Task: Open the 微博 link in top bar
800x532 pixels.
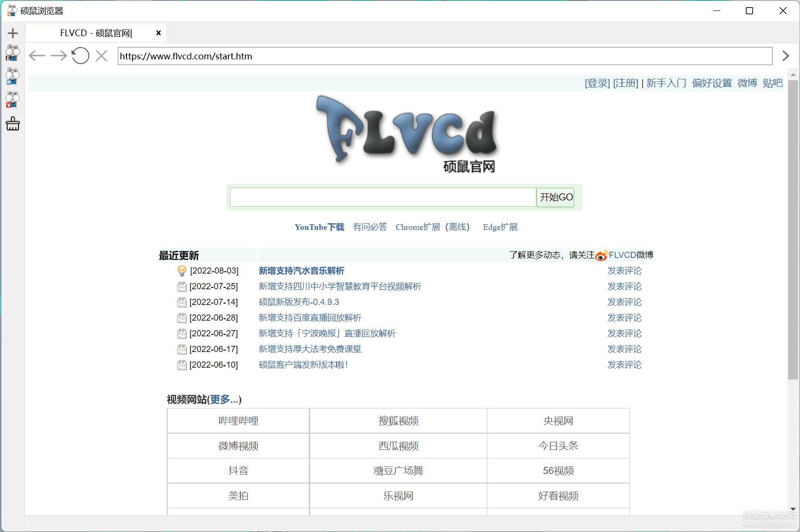Action: [x=747, y=83]
